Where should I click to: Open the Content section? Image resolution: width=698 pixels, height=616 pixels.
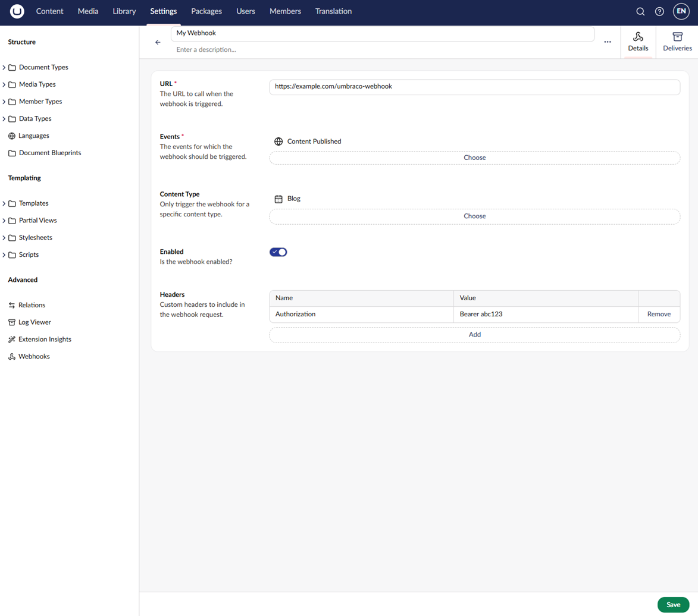(49, 11)
